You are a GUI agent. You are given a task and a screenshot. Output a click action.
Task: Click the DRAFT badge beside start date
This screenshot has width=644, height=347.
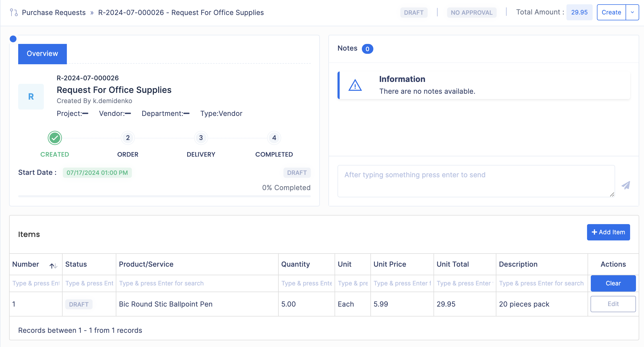click(297, 173)
